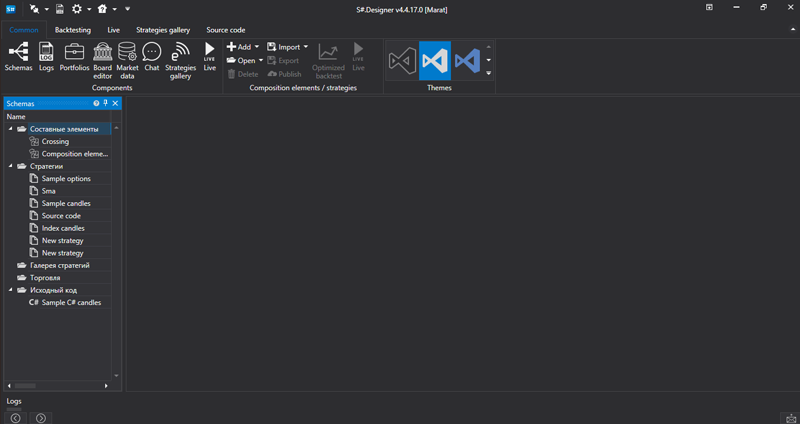
Task: Launch the Board editor
Action: coord(102,56)
